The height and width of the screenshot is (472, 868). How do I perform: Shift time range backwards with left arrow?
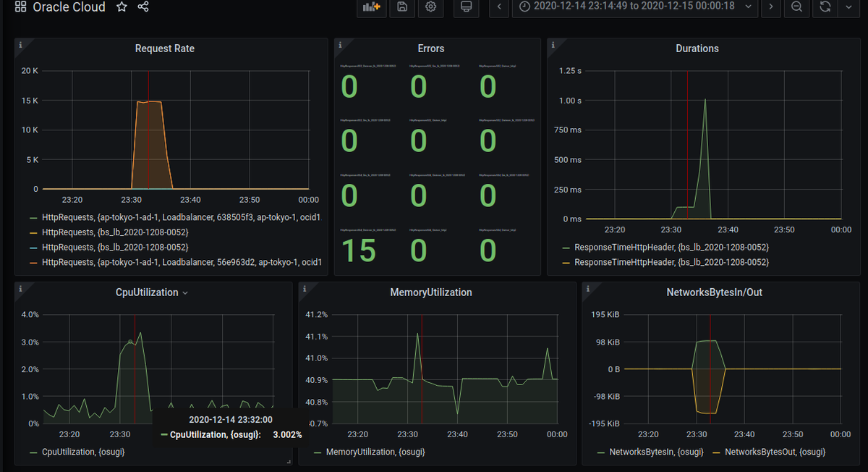pyautogui.click(x=499, y=7)
